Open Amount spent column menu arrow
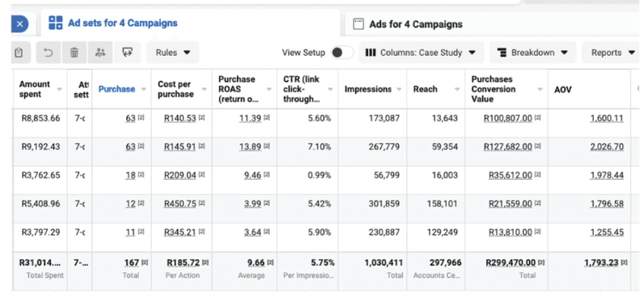The height and width of the screenshot is (302, 644). point(60,89)
